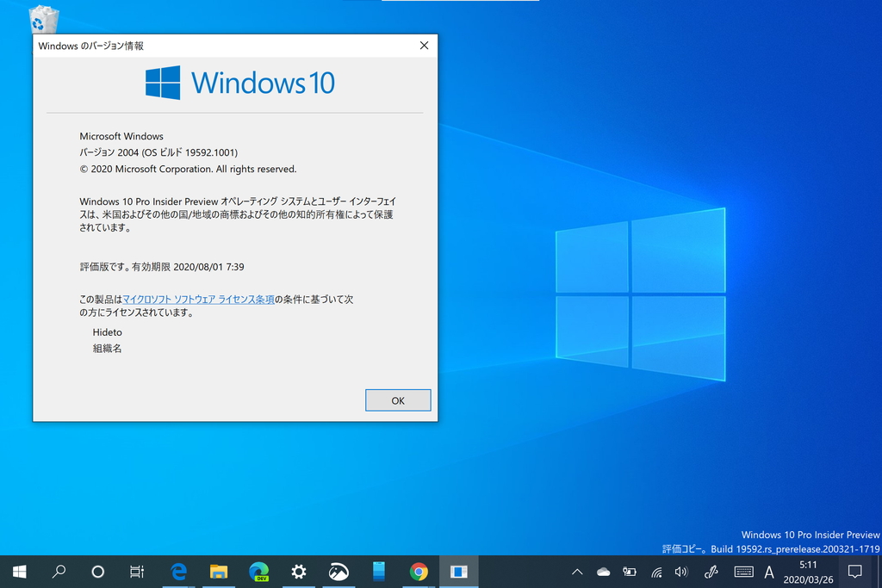The height and width of the screenshot is (588, 882).
Task: Expand hidden system tray icons
Action: [x=577, y=571]
